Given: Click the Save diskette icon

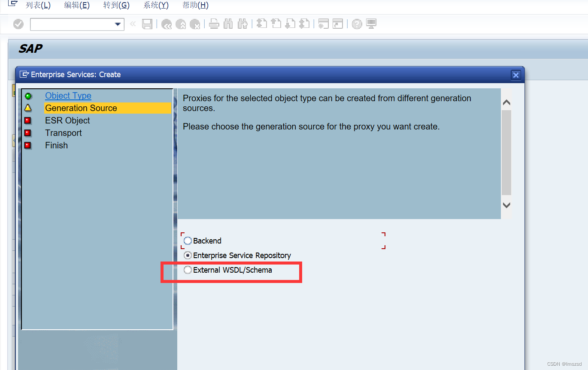Looking at the screenshot, I should click(147, 24).
